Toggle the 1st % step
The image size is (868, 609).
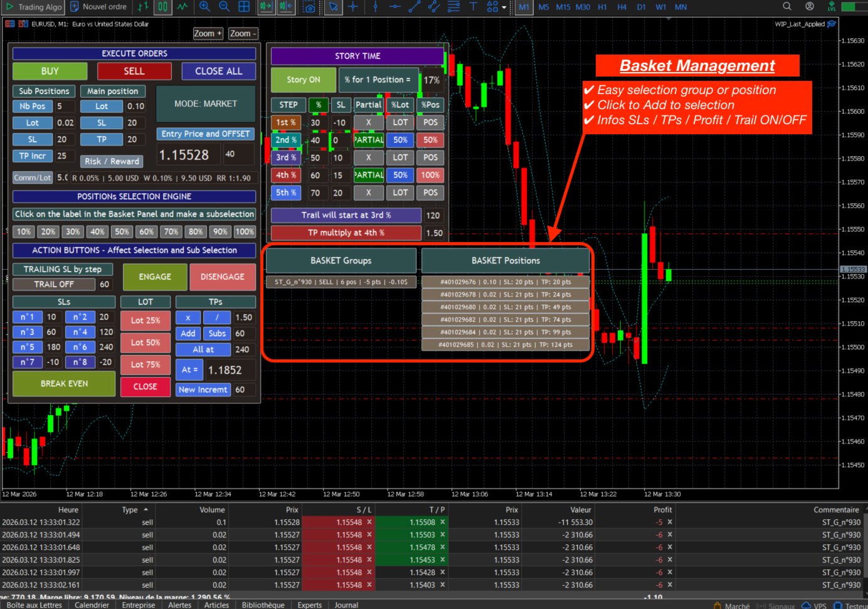tap(286, 122)
